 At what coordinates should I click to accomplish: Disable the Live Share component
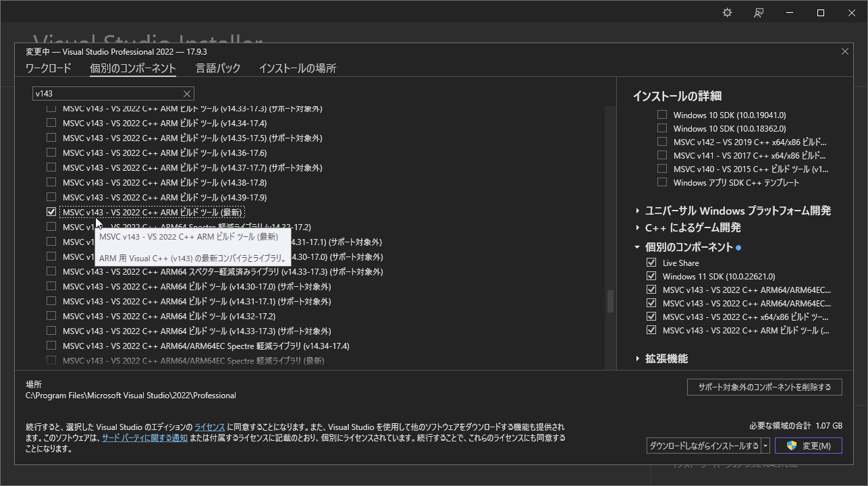[651, 263]
